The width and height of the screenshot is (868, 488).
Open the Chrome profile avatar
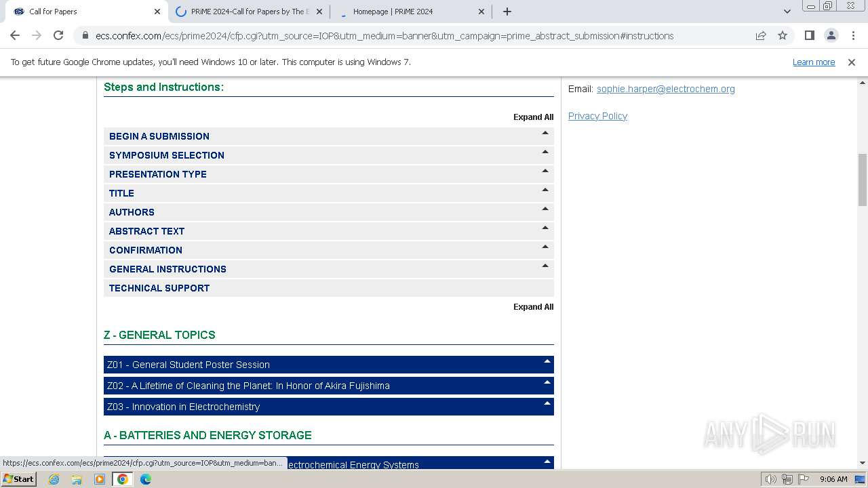(831, 35)
